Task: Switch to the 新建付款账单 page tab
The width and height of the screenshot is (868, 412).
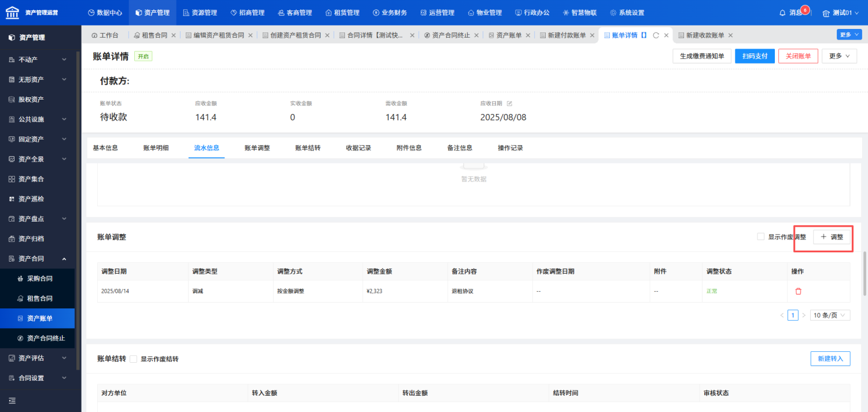Action: (562, 35)
